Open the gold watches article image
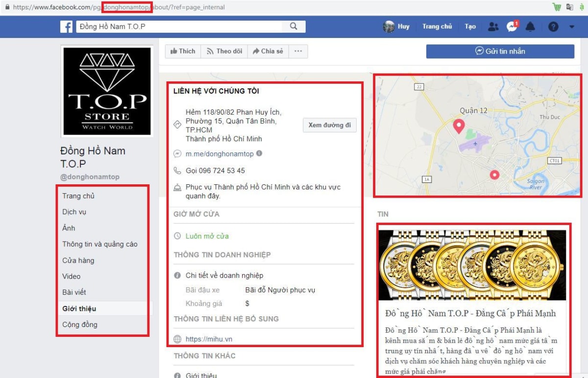This screenshot has height=378, width=588. (472, 265)
